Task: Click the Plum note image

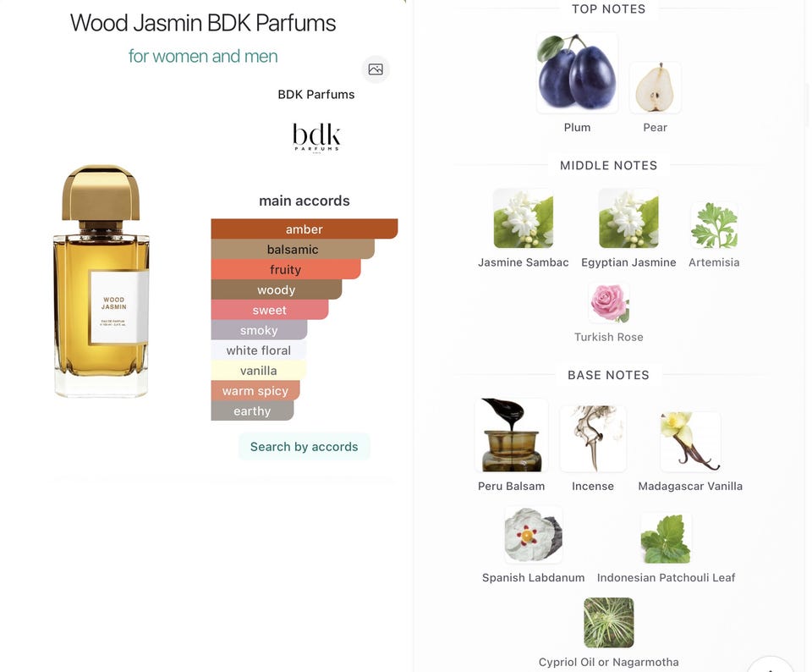Action: pyautogui.click(x=577, y=73)
